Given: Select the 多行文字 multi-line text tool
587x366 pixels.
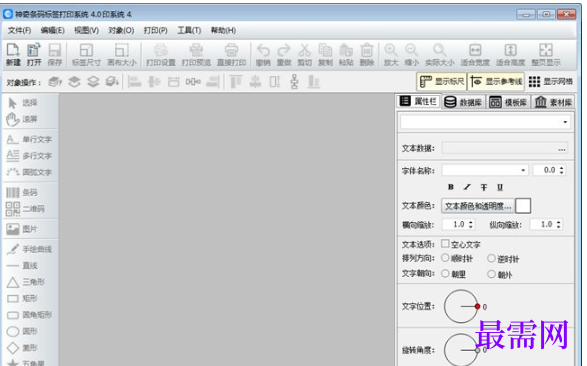Looking at the screenshot, I should [x=29, y=156].
